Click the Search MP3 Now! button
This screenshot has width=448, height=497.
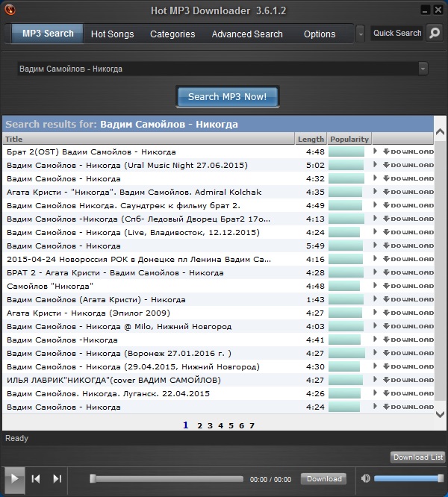pos(227,97)
